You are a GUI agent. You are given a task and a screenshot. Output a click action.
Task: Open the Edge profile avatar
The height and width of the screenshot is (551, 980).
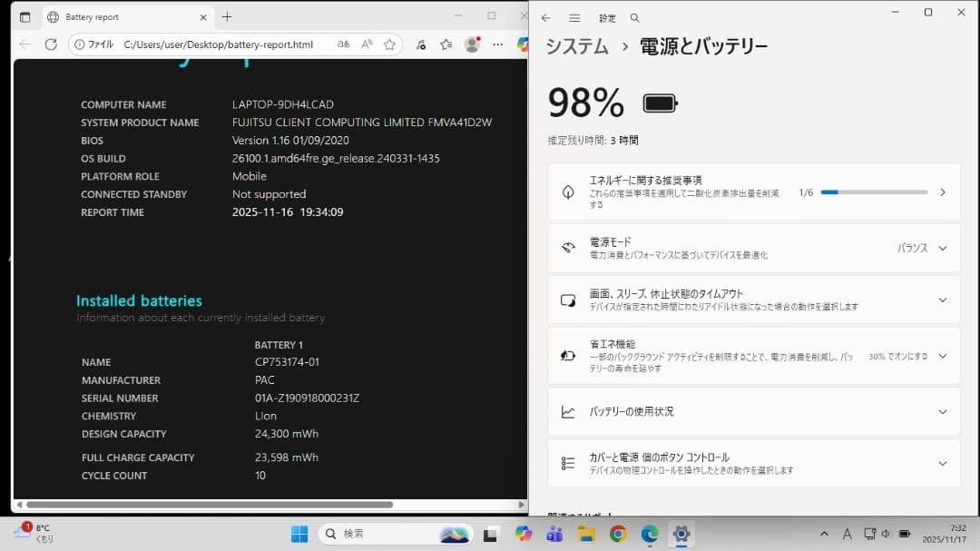click(473, 44)
